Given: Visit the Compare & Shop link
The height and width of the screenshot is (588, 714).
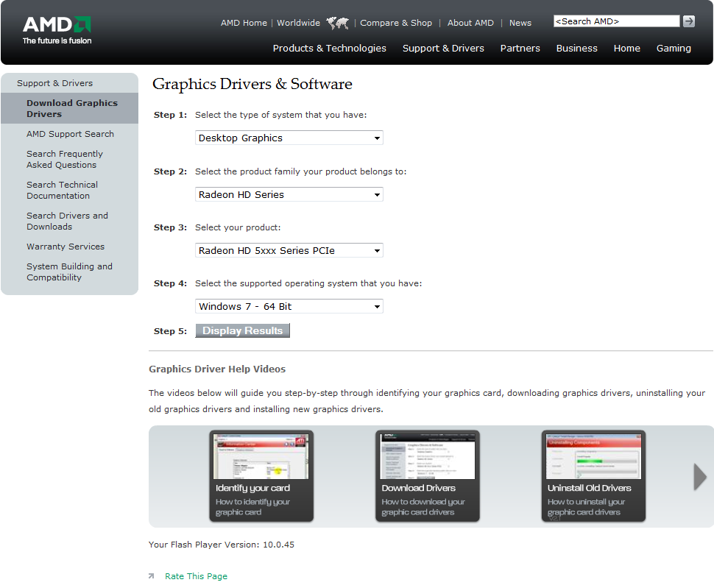Looking at the screenshot, I should [396, 23].
